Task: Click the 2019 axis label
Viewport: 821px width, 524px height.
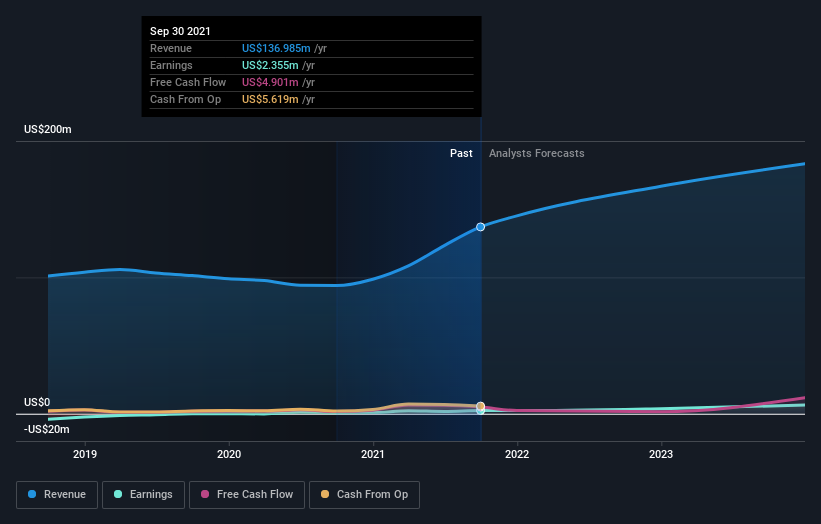Action: pos(85,454)
